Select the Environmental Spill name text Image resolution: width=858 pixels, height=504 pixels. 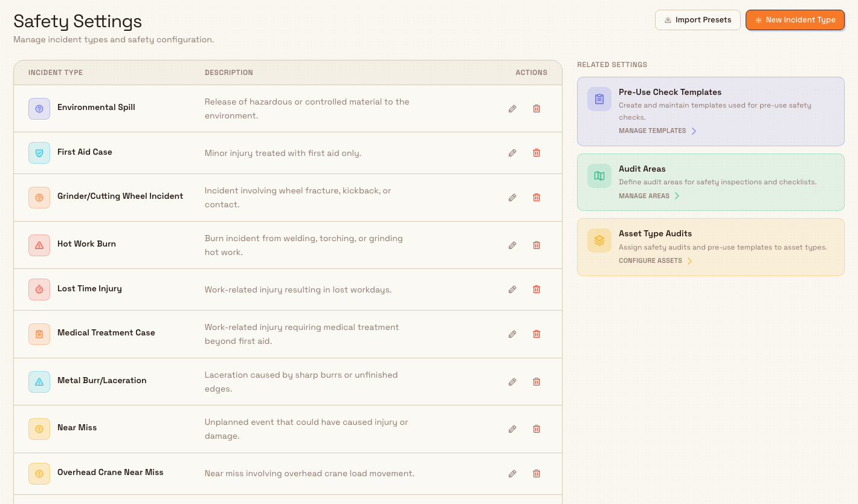pos(96,107)
